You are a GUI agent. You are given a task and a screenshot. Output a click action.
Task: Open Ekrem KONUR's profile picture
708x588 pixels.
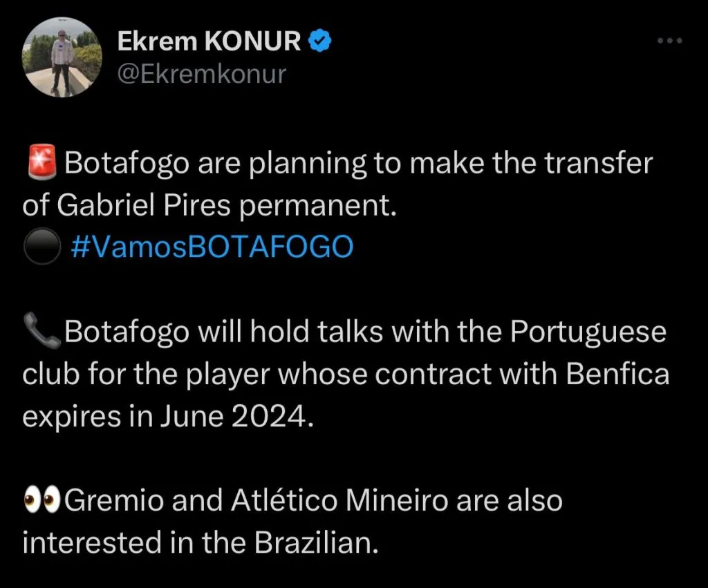pos(62,57)
